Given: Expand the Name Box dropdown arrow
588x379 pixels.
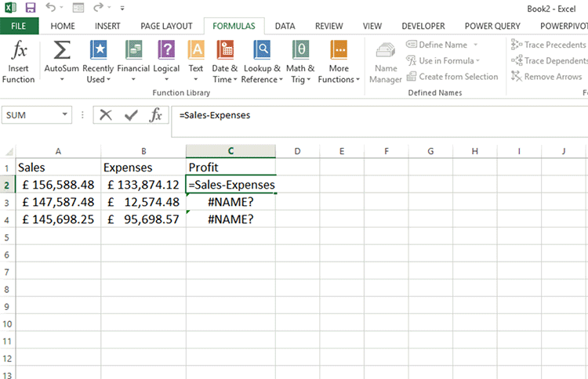Looking at the screenshot, I should pos(65,115).
